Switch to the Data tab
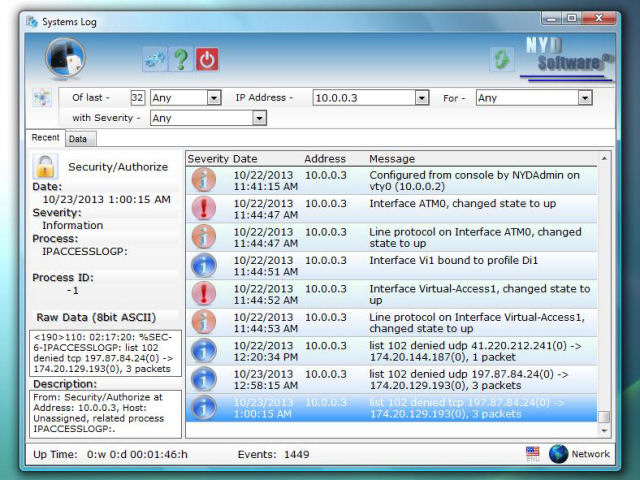640x480 pixels. click(80, 139)
